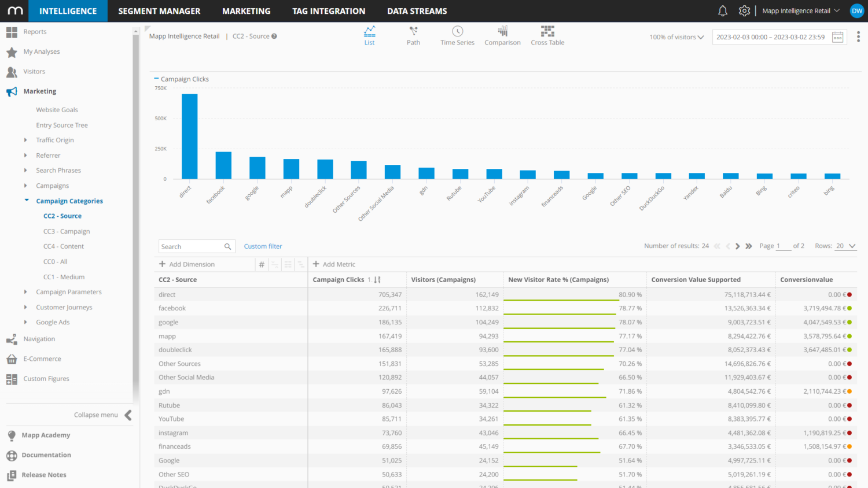Switch to Comparison view
This screenshot has width=868, height=488.
pyautogui.click(x=502, y=36)
